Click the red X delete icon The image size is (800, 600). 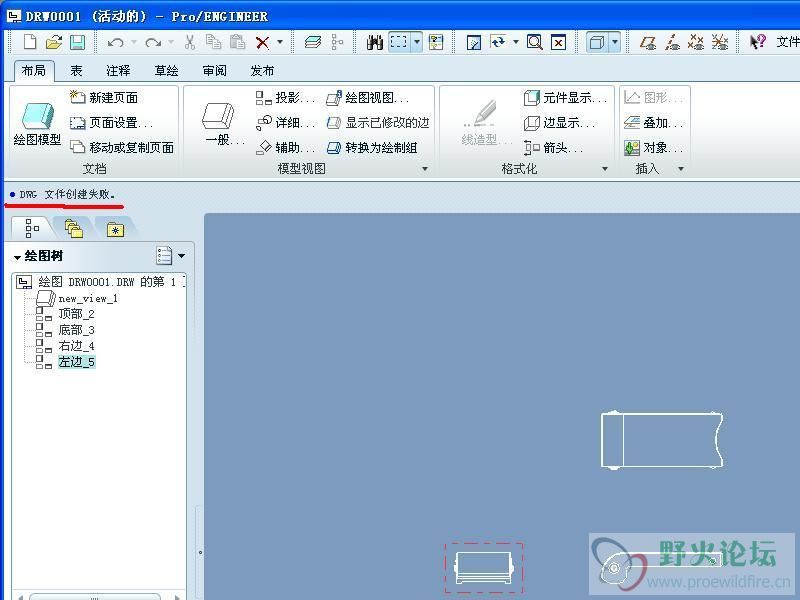tap(262, 42)
